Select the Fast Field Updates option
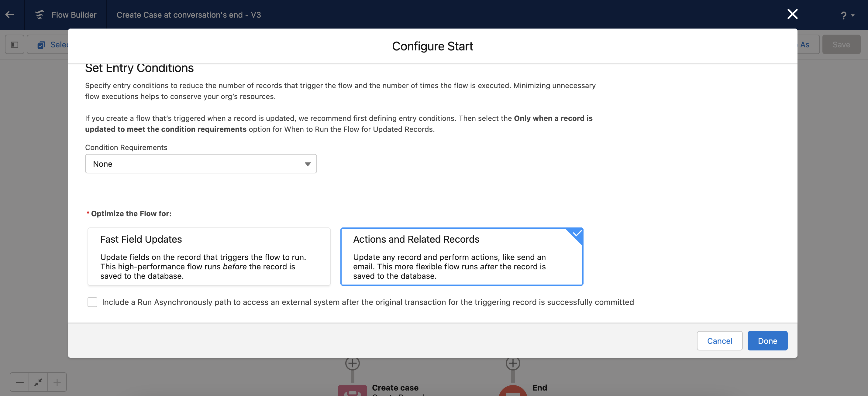Image resolution: width=868 pixels, height=396 pixels. [209, 257]
